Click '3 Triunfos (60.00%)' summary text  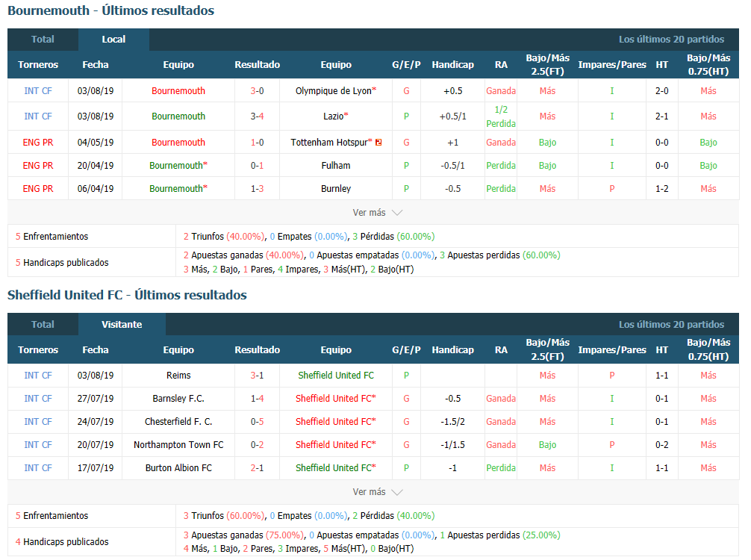point(224,516)
